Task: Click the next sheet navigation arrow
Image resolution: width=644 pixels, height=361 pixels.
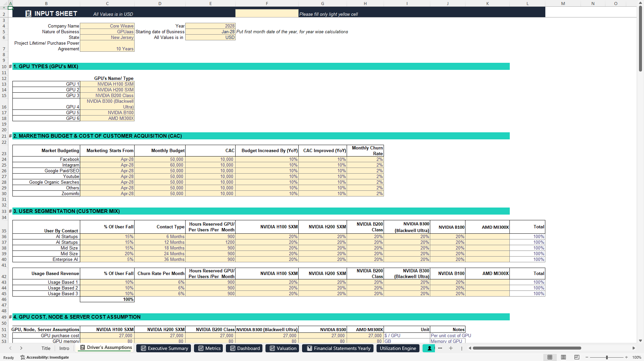Action: coord(21,348)
